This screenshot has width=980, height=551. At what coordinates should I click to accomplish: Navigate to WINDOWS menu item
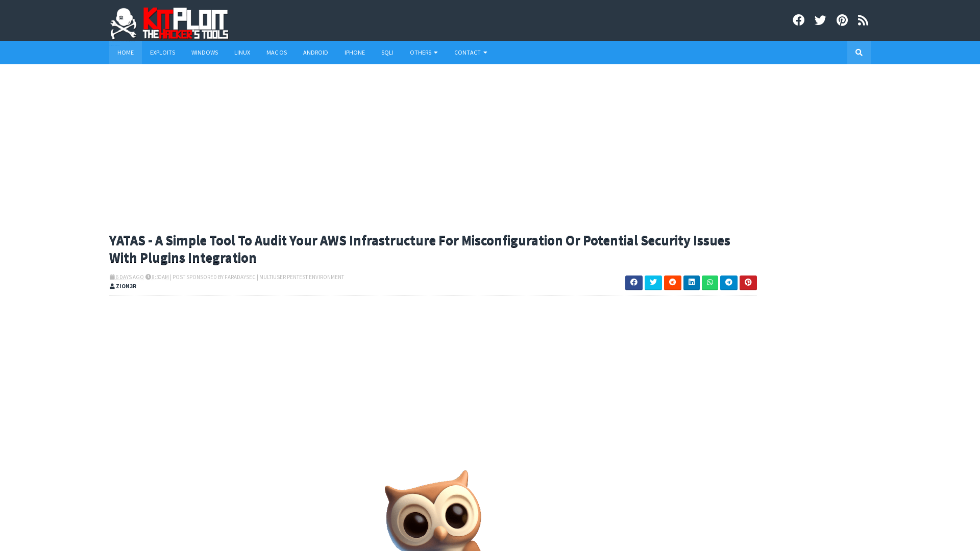205,52
